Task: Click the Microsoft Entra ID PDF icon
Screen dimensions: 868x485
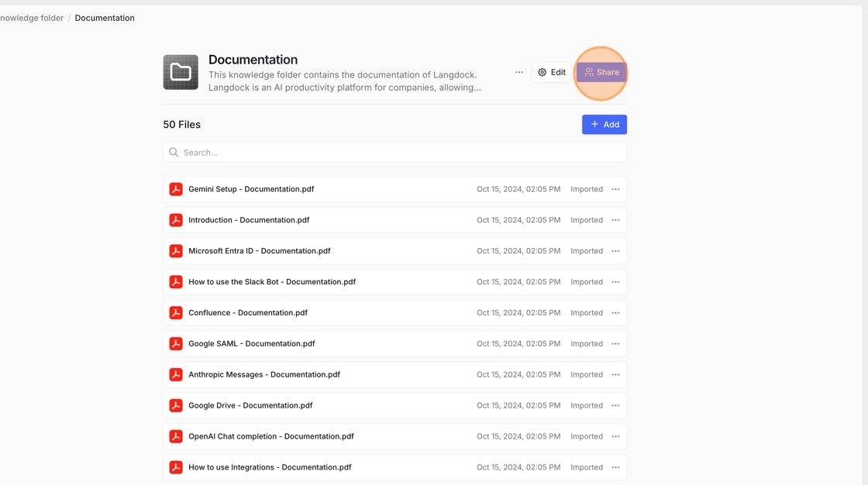Action: tap(176, 251)
